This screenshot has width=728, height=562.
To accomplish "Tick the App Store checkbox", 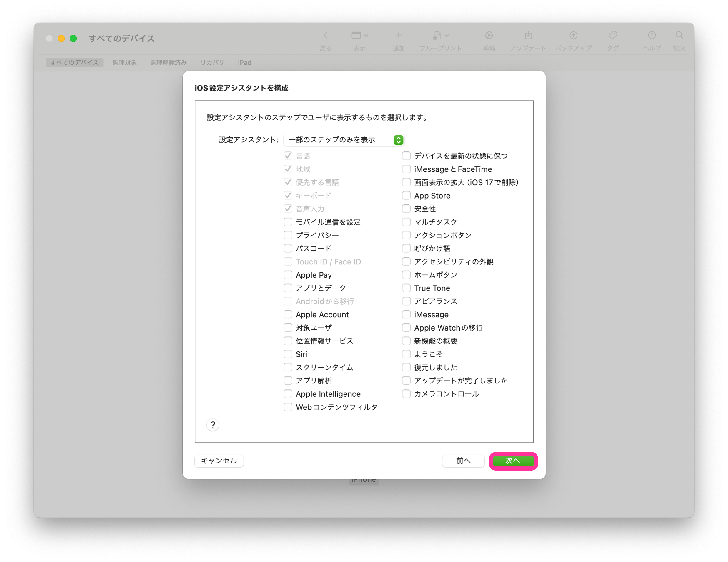I will pos(406,195).
